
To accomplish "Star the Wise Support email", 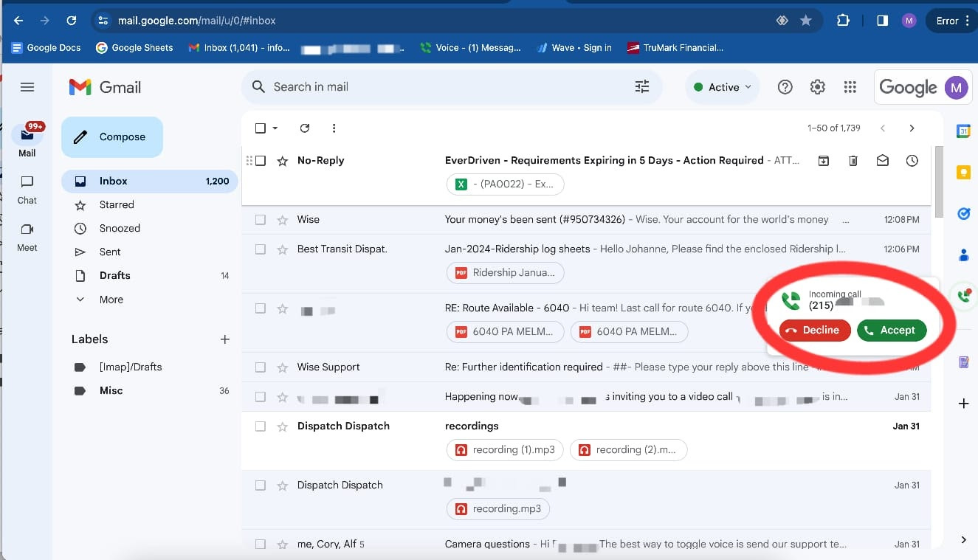I will coord(282,367).
